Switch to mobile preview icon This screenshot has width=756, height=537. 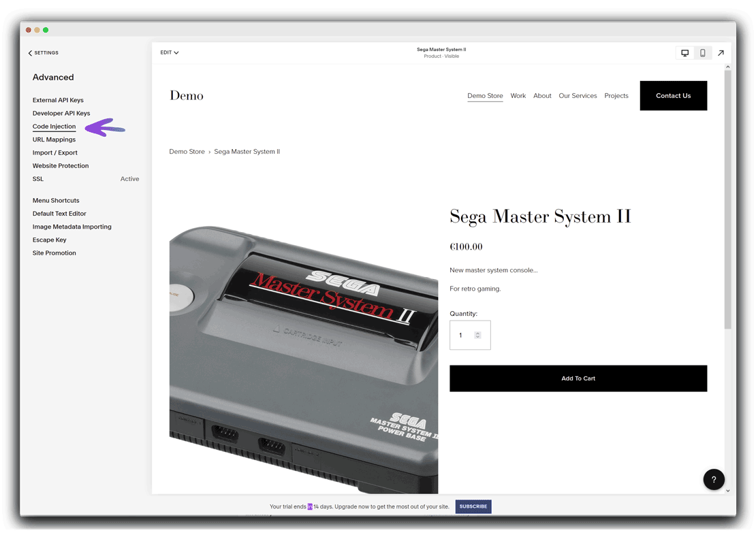(702, 53)
